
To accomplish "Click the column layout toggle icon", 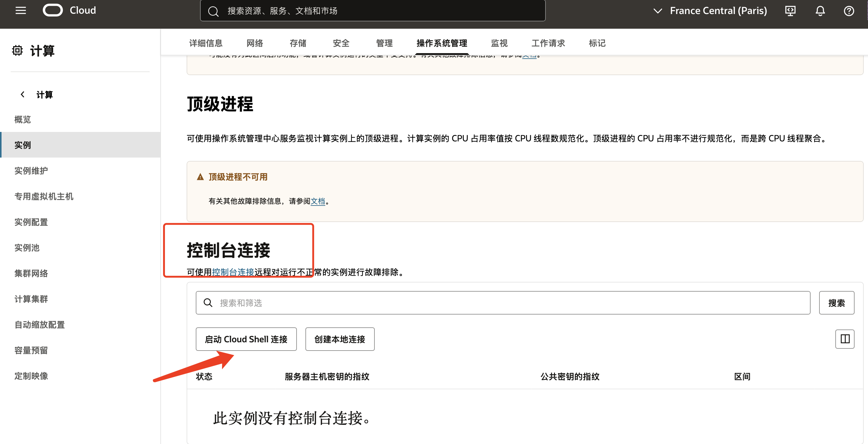I will pyautogui.click(x=844, y=339).
